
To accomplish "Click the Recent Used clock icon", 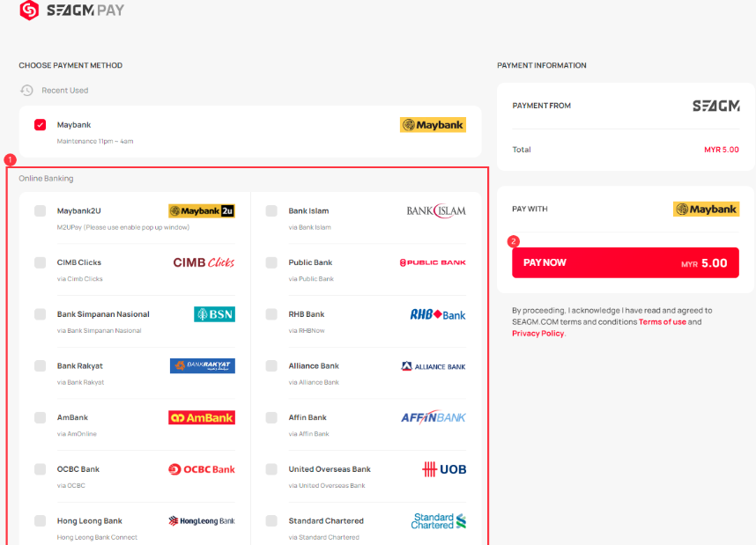I will [26, 91].
